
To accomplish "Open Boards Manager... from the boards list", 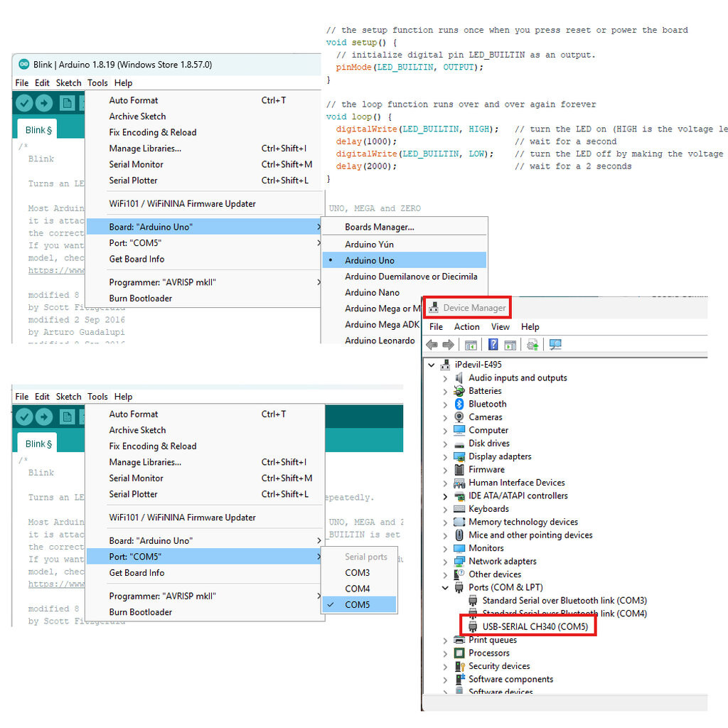I will pos(404,227).
